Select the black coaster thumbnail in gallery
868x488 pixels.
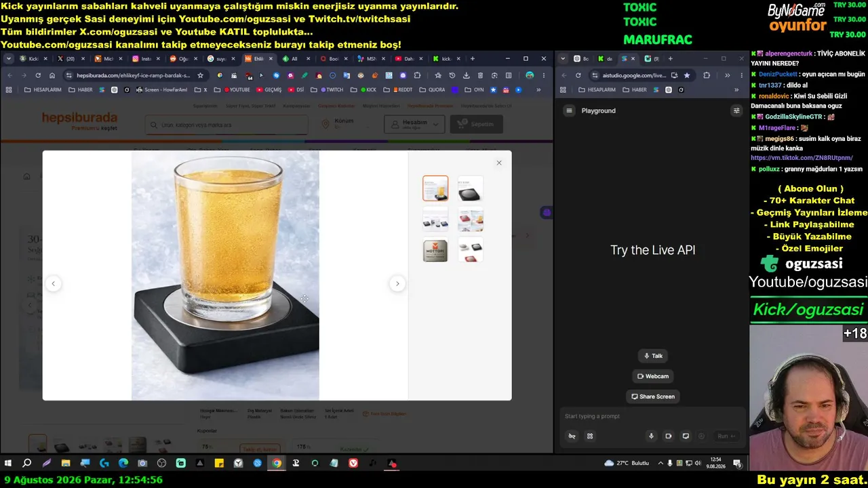470,188
